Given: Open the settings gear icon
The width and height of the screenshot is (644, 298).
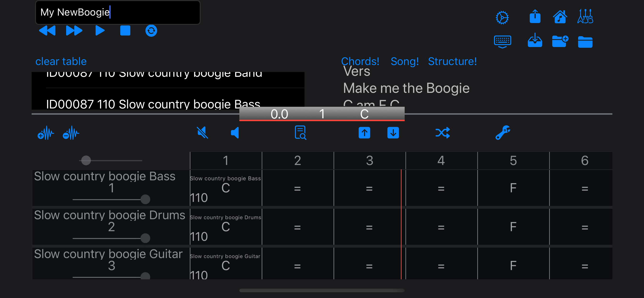Looking at the screenshot, I should tap(502, 18).
